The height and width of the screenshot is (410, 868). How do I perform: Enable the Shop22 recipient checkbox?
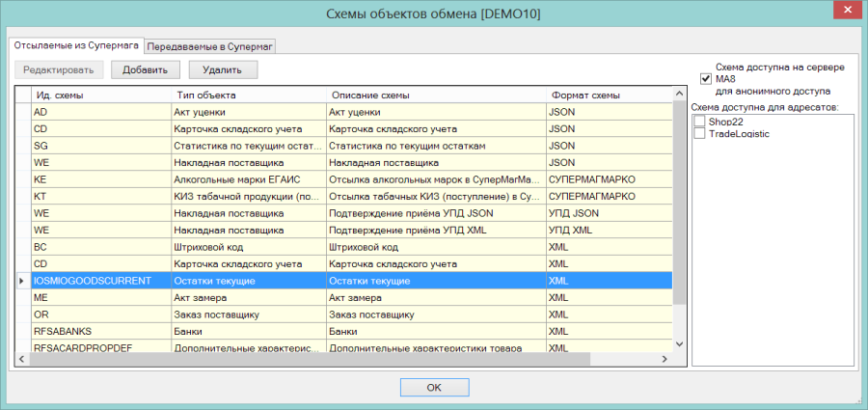(x=700, y=121)
